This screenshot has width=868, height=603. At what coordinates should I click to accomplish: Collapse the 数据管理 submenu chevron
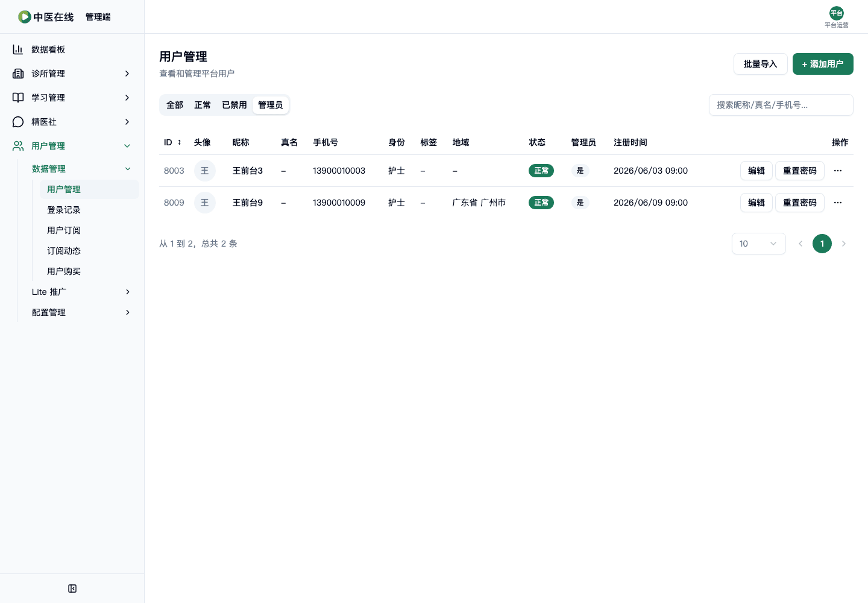[x=128, y=169]
